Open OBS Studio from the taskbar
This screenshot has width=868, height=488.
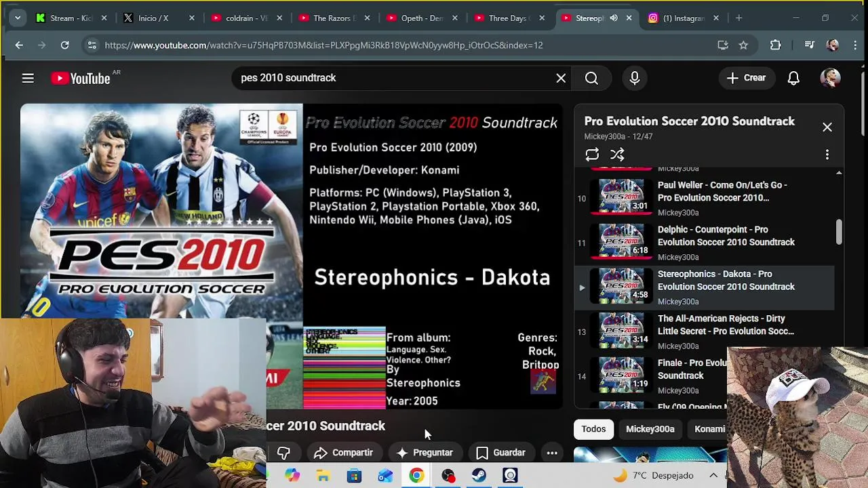[448, 476]
